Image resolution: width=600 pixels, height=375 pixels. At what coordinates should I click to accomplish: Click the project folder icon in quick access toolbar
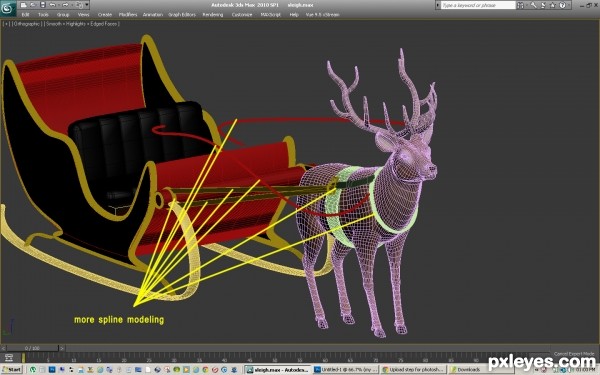(x=79, y=5)
